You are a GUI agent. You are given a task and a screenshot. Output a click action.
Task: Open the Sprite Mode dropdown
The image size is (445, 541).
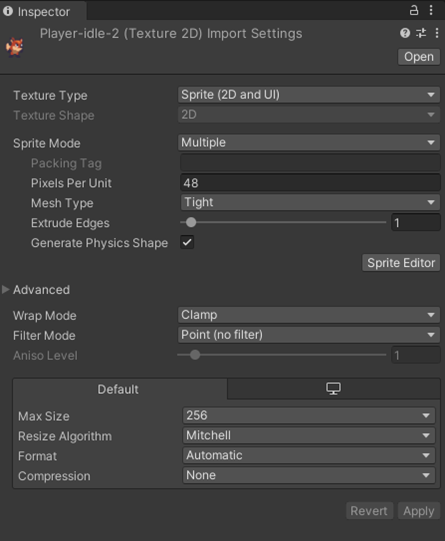coord(309,142)
